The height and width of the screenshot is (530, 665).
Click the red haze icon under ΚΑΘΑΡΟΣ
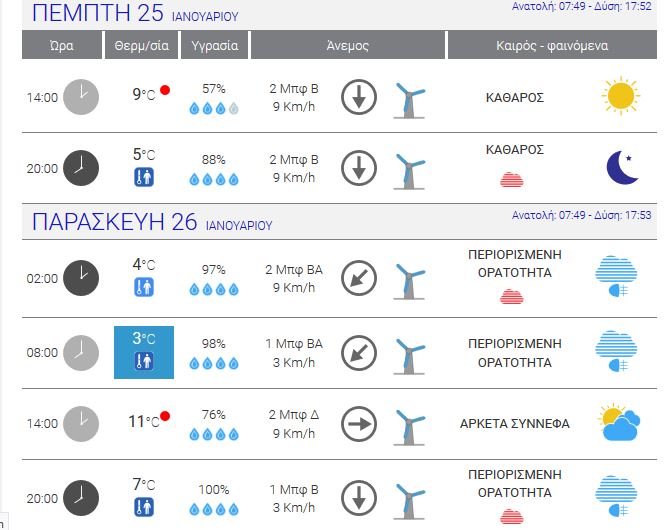512,180
